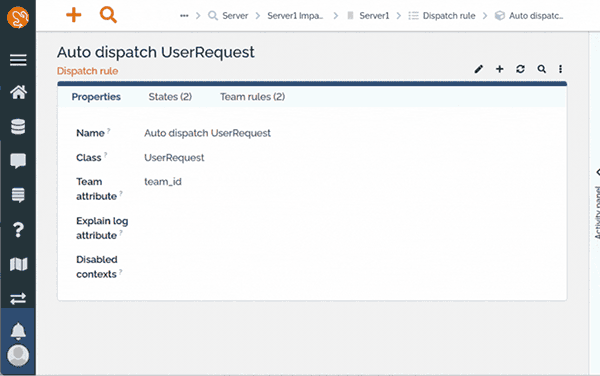Open the folded map sidebar icon
Image resolution: width=600 pixels, height=376 pixels.
coord(18,264)
